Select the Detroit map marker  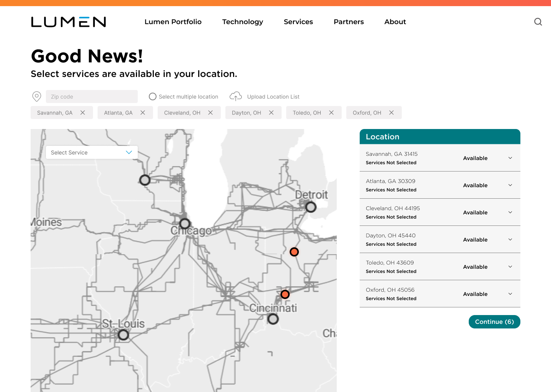click(x=311, y=207)
